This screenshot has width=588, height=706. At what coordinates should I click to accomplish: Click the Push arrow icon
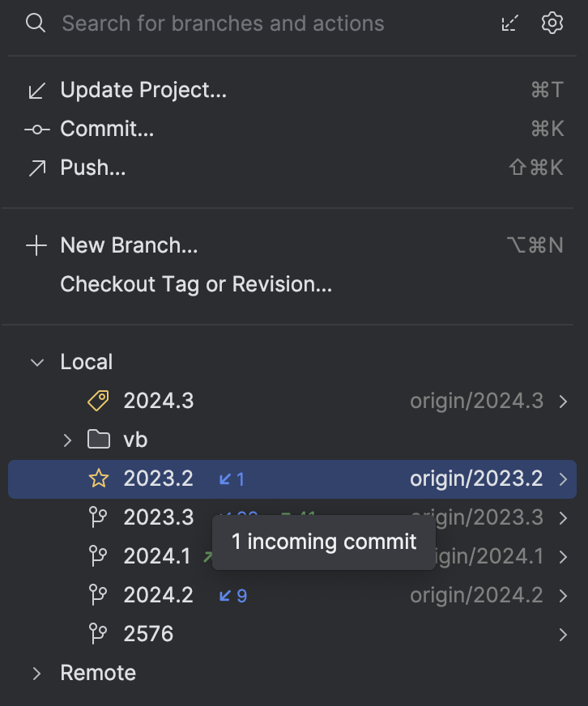point(36,168)
